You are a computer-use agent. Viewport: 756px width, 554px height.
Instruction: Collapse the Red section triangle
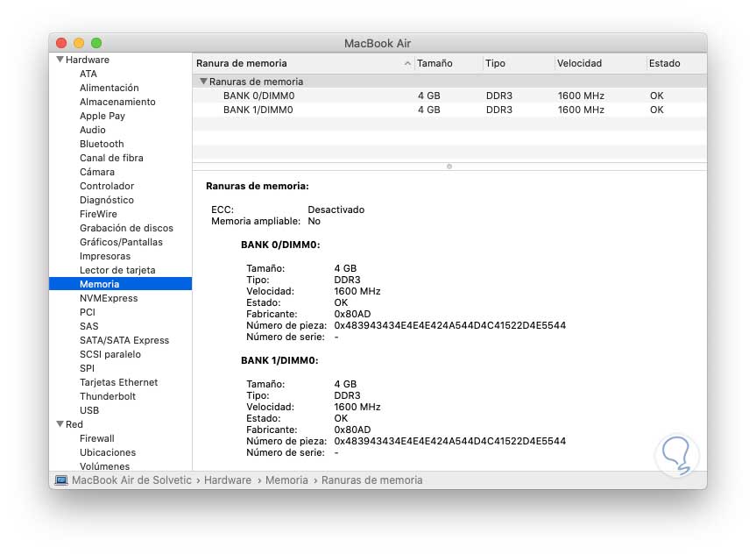tap(60, 423)
